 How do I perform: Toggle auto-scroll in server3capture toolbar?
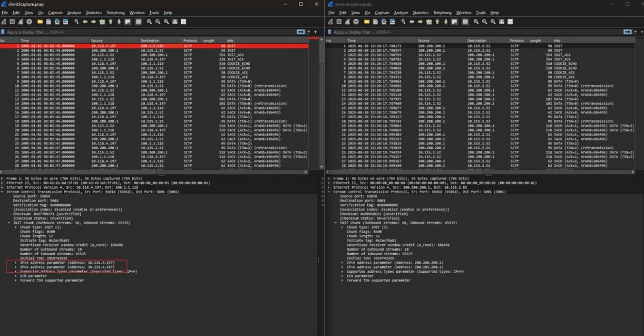[455, 22]
